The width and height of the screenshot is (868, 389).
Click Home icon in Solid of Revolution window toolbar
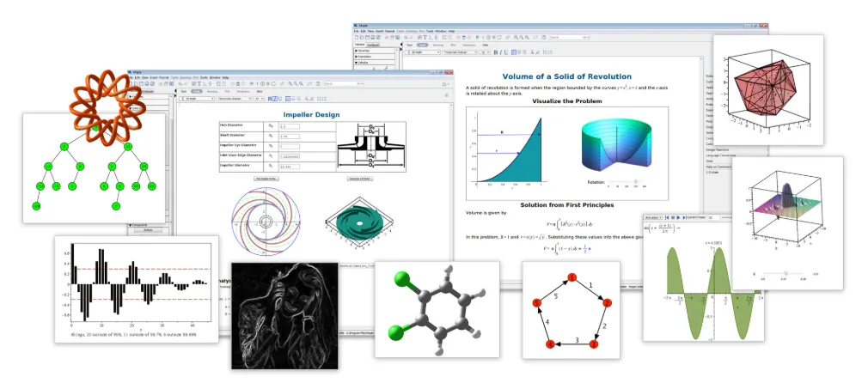[x=464, y=37]
